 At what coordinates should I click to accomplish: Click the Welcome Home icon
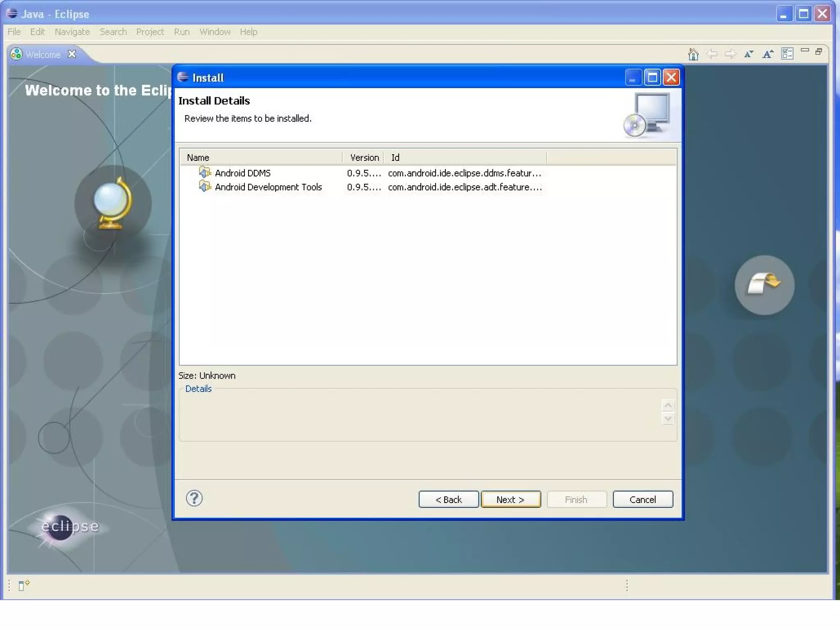pos(693,54)
